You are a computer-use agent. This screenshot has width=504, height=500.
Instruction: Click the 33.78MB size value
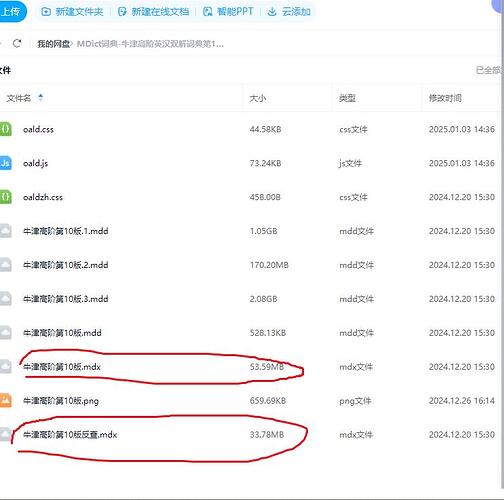pyautogui.click(x=267, y=435)
